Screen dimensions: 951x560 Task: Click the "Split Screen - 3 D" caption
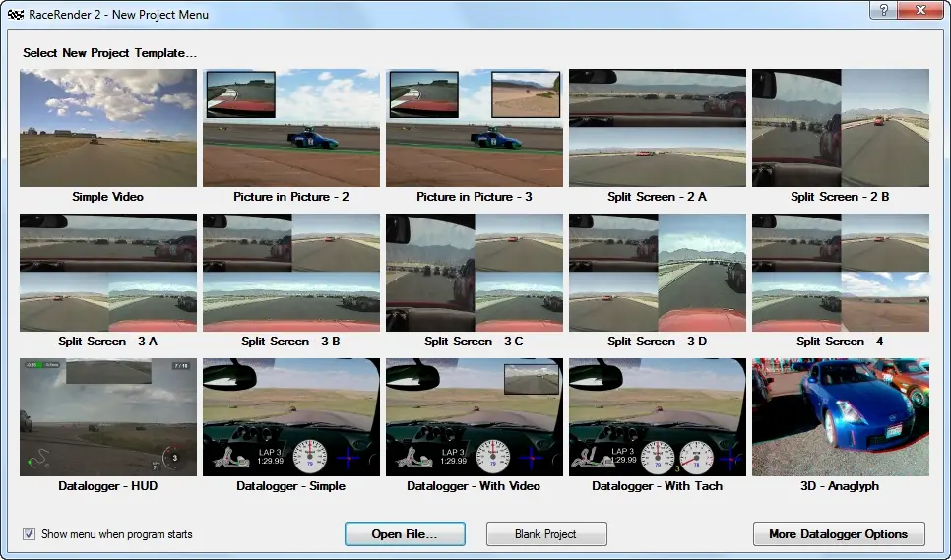pos(658,342)
